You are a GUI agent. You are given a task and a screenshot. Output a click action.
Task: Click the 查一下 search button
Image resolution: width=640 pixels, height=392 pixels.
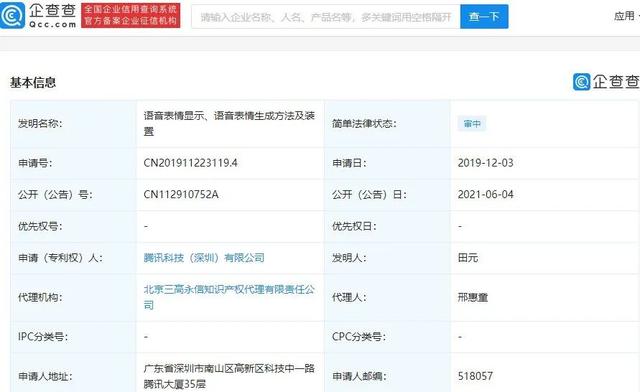click(484, 17)
